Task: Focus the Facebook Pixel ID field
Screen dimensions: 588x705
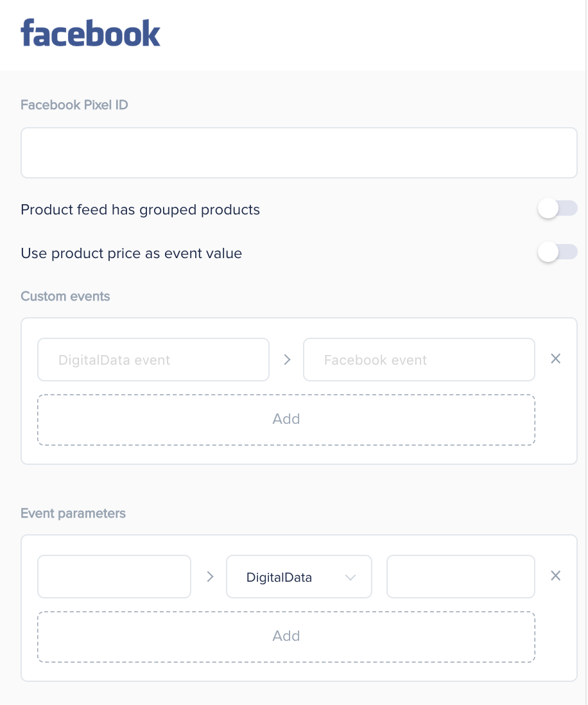Action: (299, 153)
